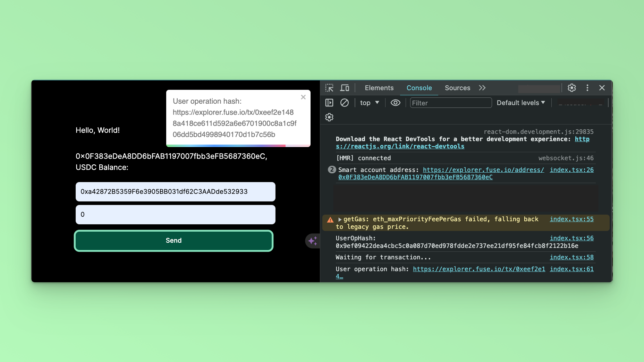
Task: Open the Default levels dropdown
Action: pyautogui.click(x=521, y=103)
